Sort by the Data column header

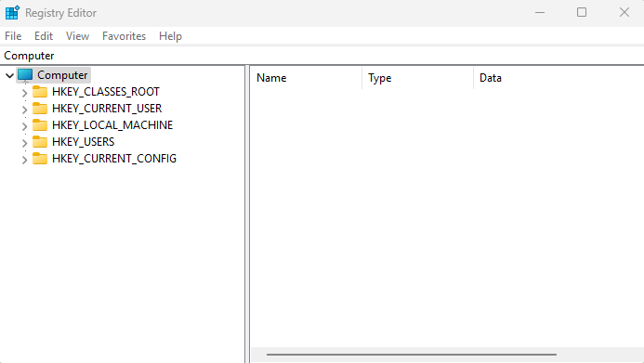pos(559,78)
